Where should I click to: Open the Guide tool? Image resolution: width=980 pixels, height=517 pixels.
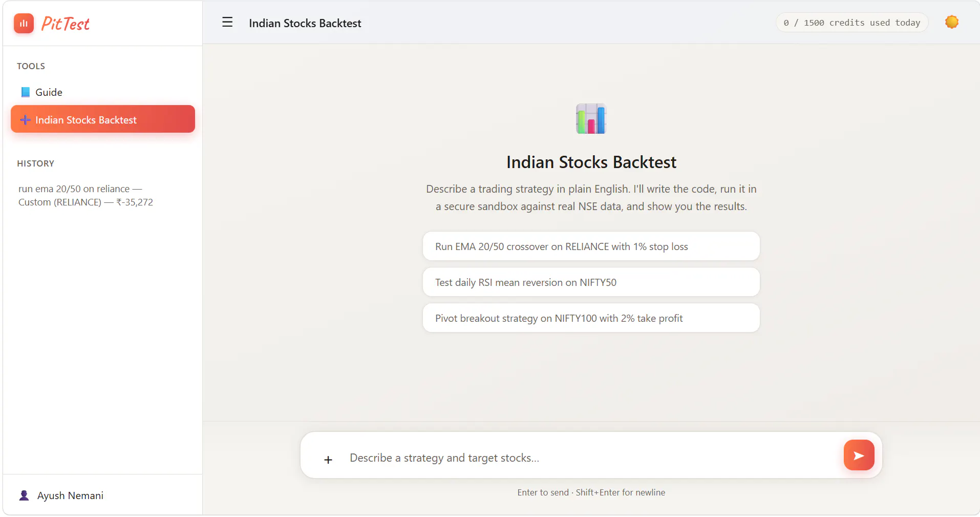[x=103, y=92]
